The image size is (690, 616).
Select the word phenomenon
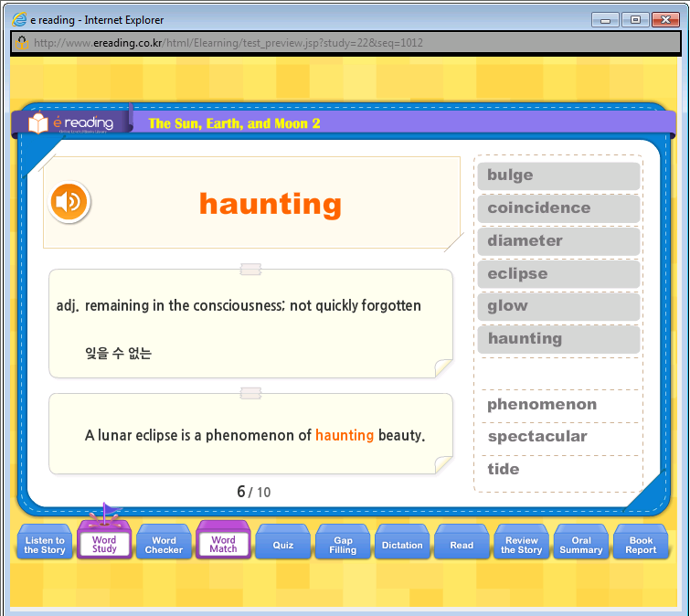coord(542,405)
